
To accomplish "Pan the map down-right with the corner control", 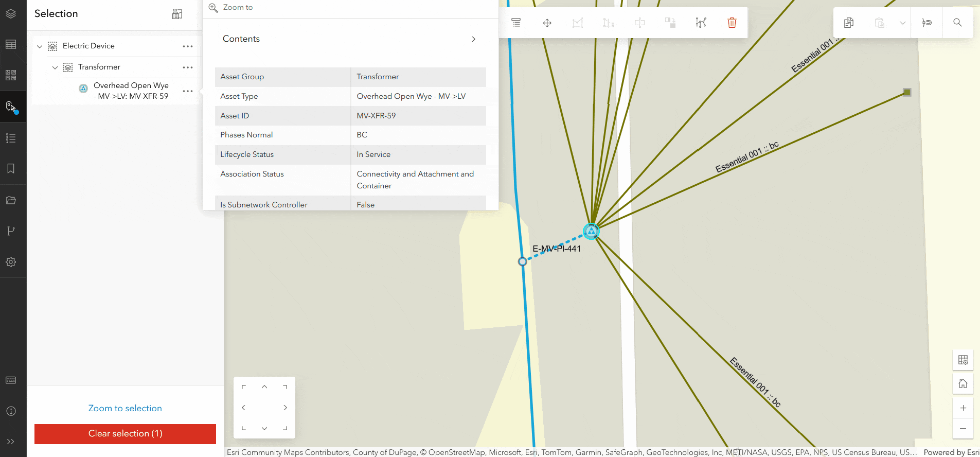I will 285,428.
